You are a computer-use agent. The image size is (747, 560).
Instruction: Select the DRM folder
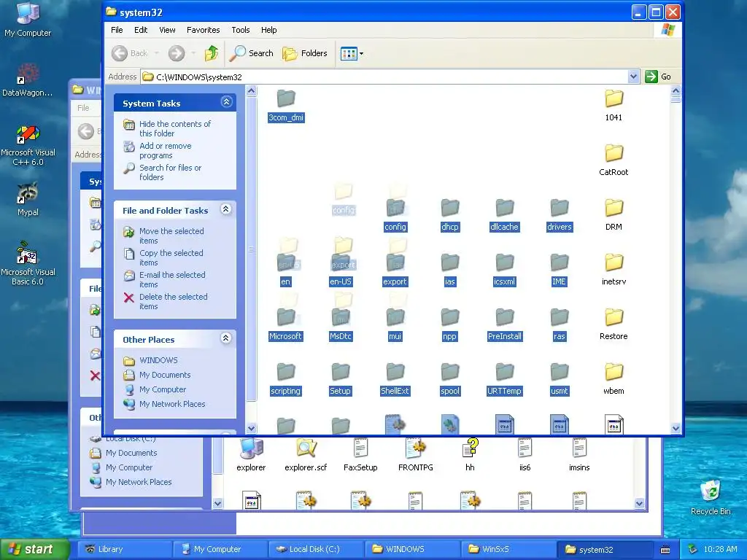(x=614, y=215)
